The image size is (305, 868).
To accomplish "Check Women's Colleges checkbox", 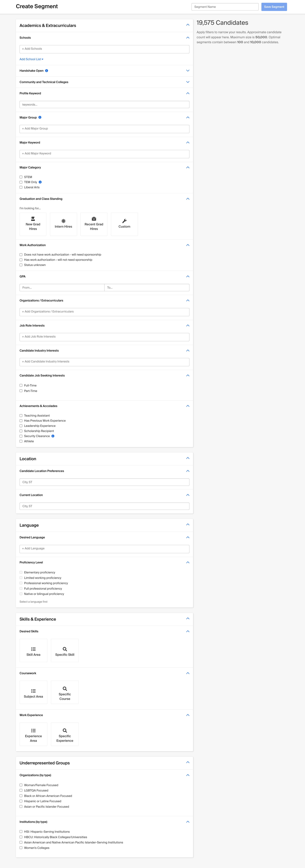I will [21, 848].
